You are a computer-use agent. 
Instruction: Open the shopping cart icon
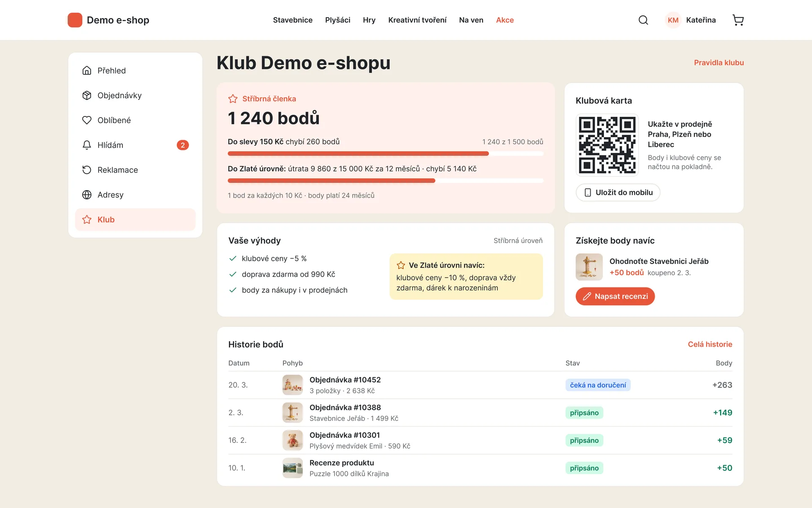[x=738, y=20]
